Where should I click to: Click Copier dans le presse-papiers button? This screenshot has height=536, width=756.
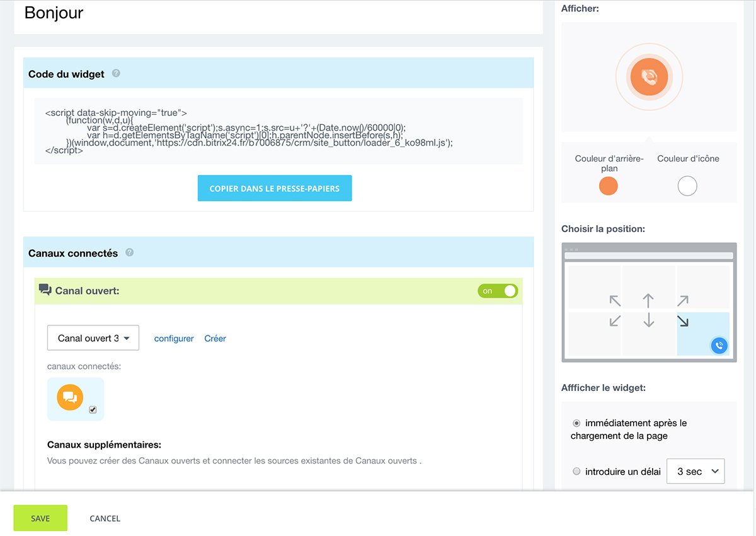point(275,189)
